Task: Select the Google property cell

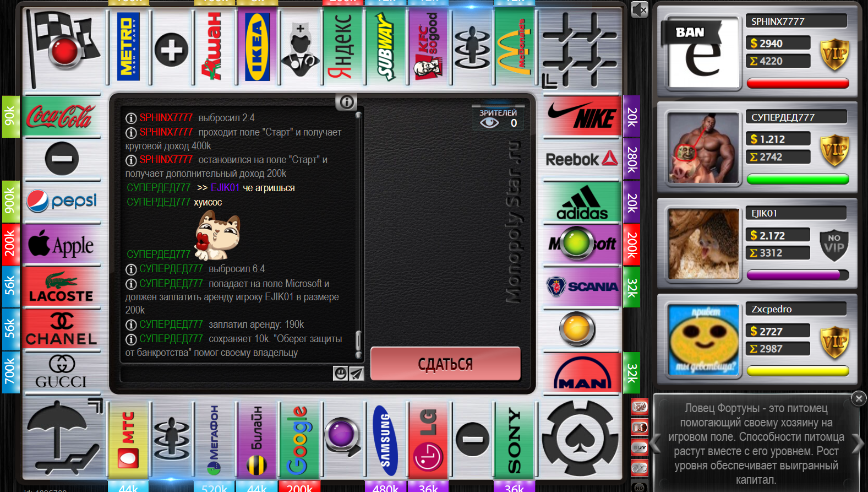Action: pyautogui.click(x=300, y=440)
